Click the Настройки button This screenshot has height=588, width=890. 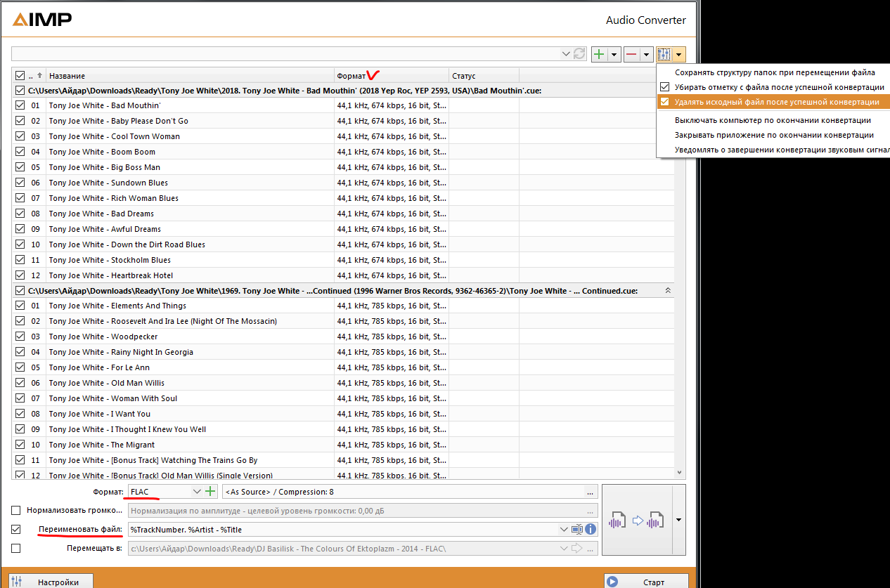(x=51, y=582)
